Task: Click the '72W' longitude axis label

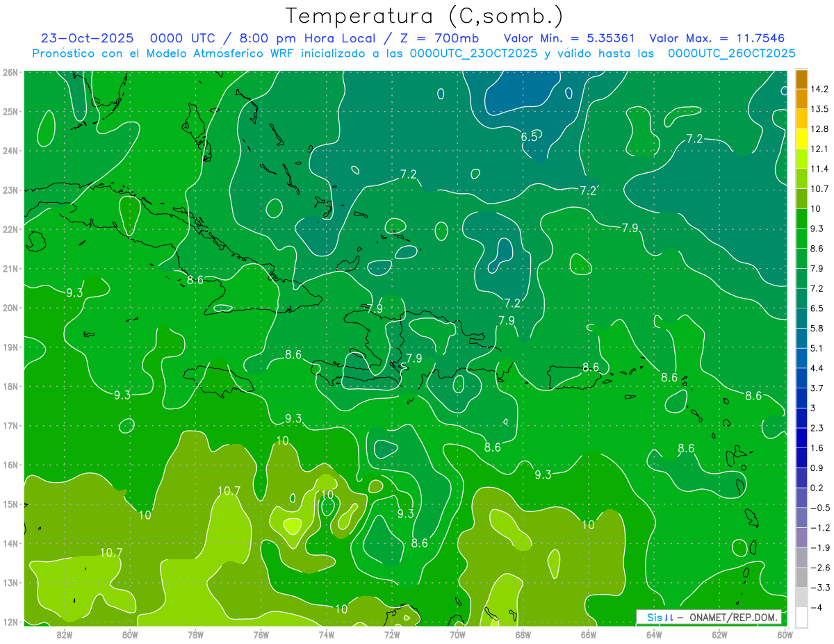Action: pyautogui.click(x=392, y=634)
